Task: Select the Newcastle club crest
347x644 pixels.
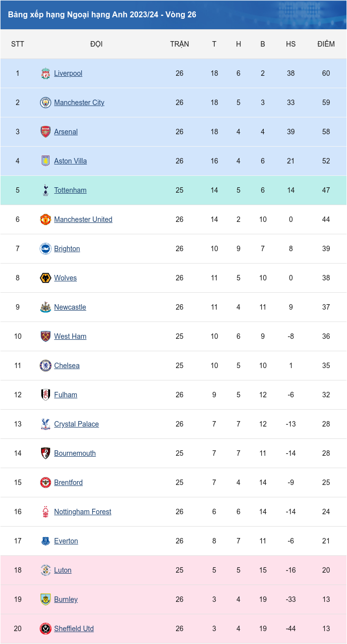Action: (46, 307)
